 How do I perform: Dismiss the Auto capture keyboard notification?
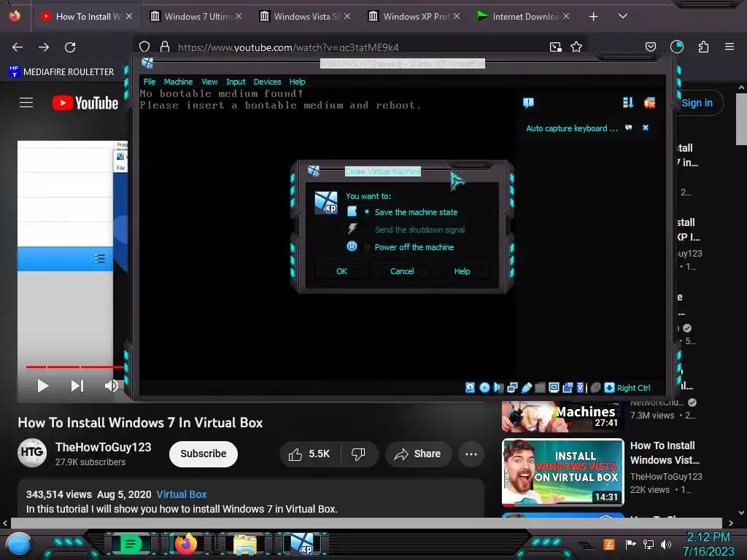click(646, 128)
